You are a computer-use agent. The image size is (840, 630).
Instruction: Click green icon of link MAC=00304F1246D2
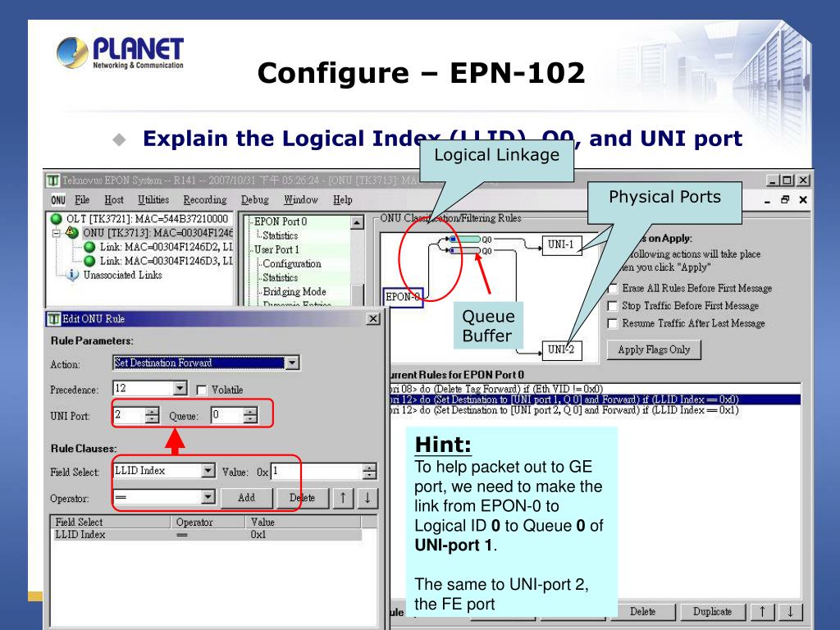[89, 247]
